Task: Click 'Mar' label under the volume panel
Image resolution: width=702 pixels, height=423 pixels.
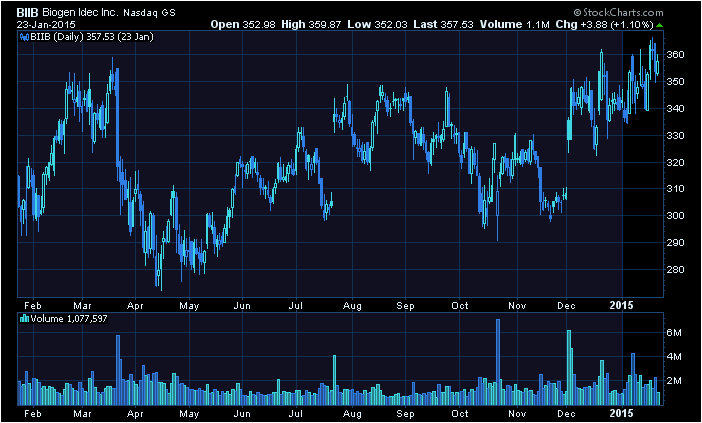Action: (82, 414)
